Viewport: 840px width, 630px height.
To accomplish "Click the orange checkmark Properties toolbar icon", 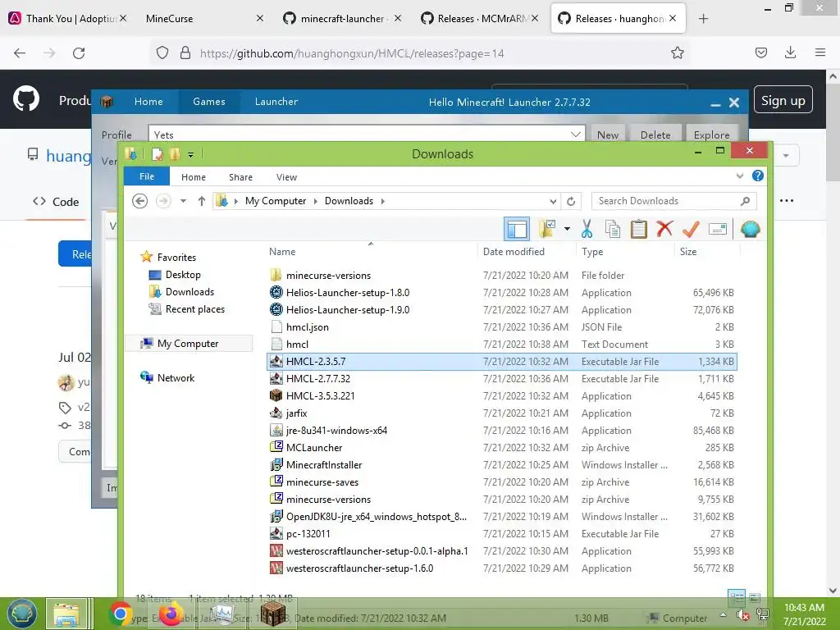I will (x=691, y=229).
